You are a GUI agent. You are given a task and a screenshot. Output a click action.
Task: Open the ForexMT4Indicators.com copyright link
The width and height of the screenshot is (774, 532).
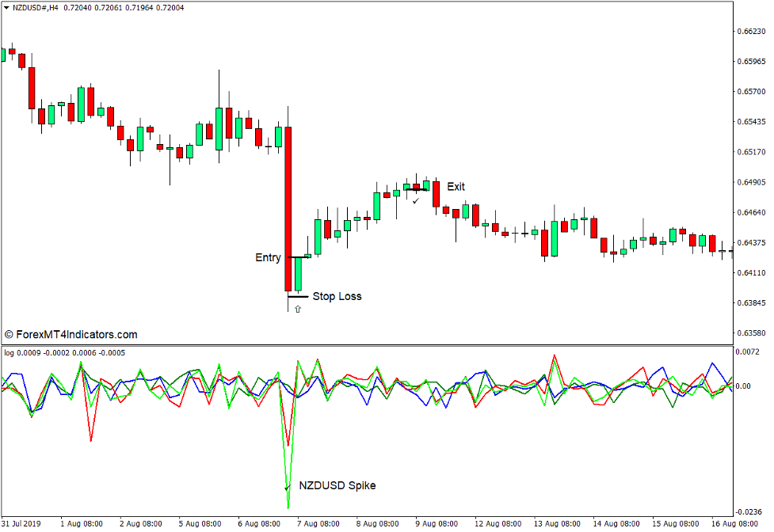[72, 334]
